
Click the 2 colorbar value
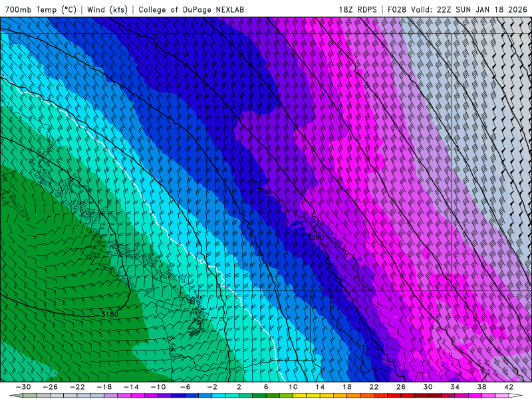239,387
